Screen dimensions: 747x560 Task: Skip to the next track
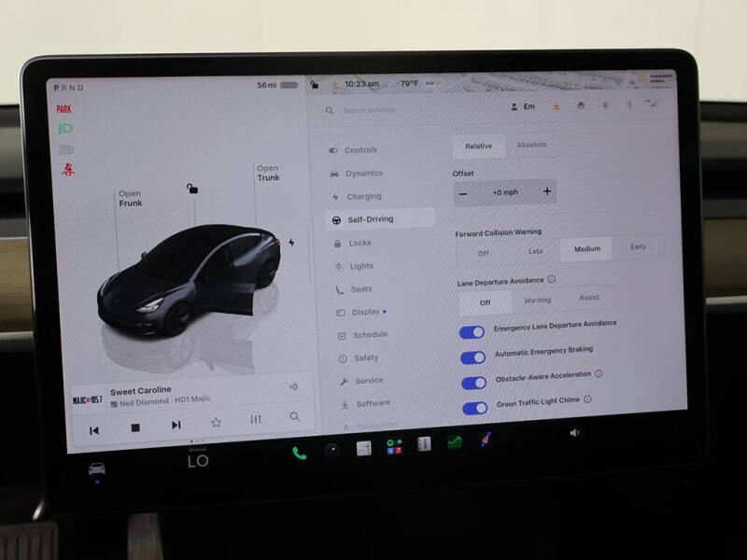coord(176,425)
